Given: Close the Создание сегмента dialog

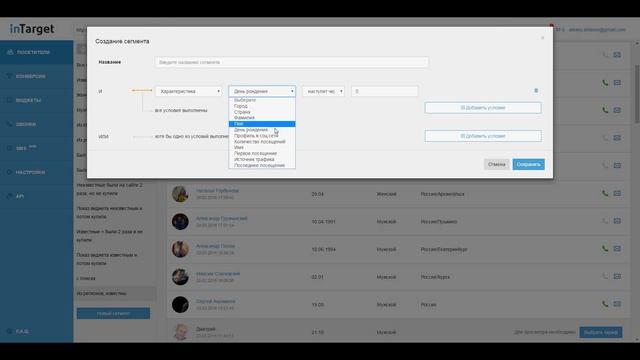Looking at the screenshot, I should point(542,38).
